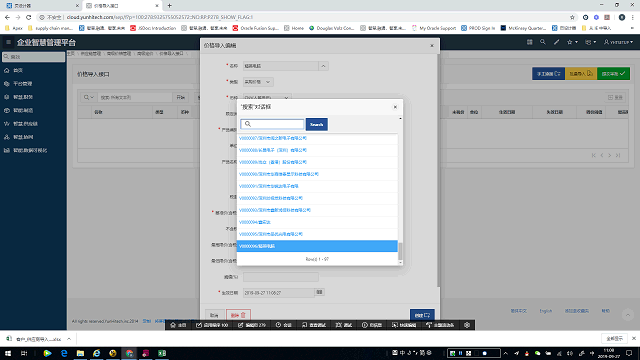Close the search dialog with its X

tap(395, 107)
